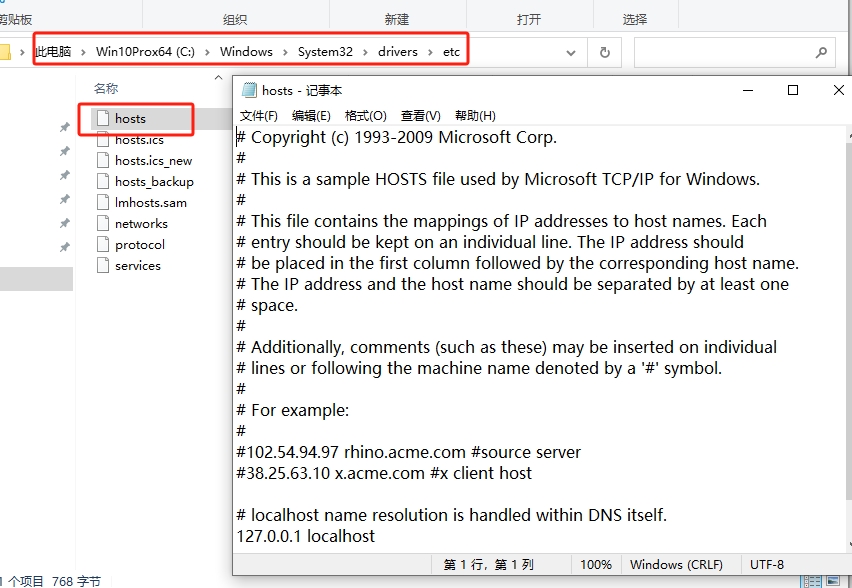852x588 pixels.
Task: Click inside the Explorer search box
Action: (x=720, y=52)
